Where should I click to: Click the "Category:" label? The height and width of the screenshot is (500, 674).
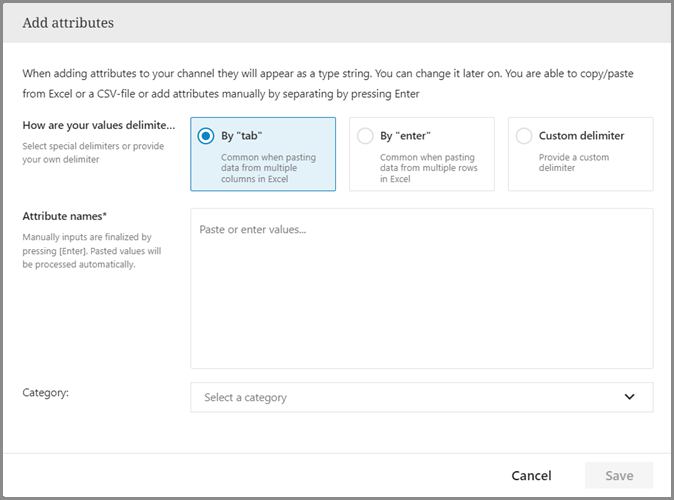pos(45,393)
